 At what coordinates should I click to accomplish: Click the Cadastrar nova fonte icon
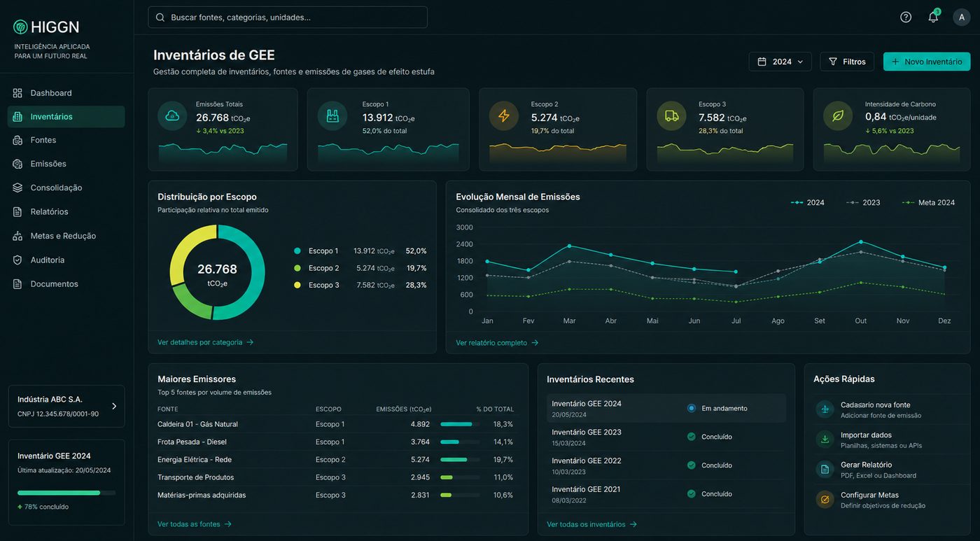click(x=825, y=409)
